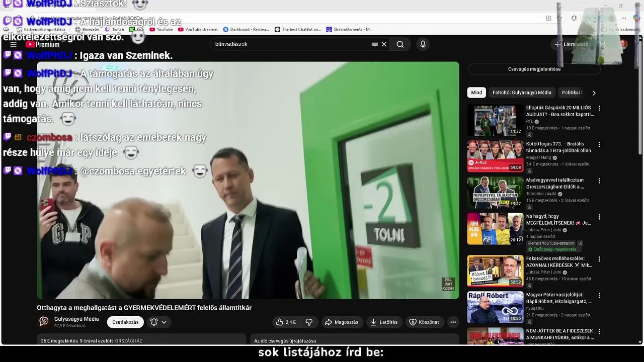This screenshot has height=362, width=644.
Task: Open The best ChatBot bookmark
Action: (298, 30)
